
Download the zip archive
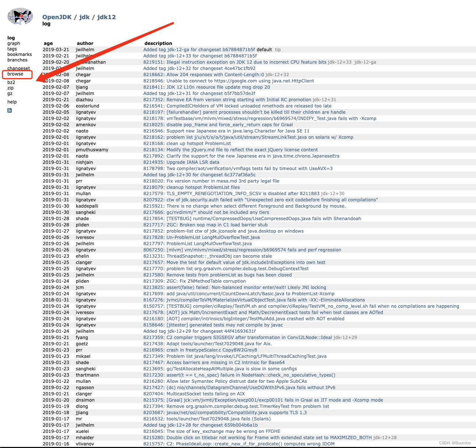point(10,88)
